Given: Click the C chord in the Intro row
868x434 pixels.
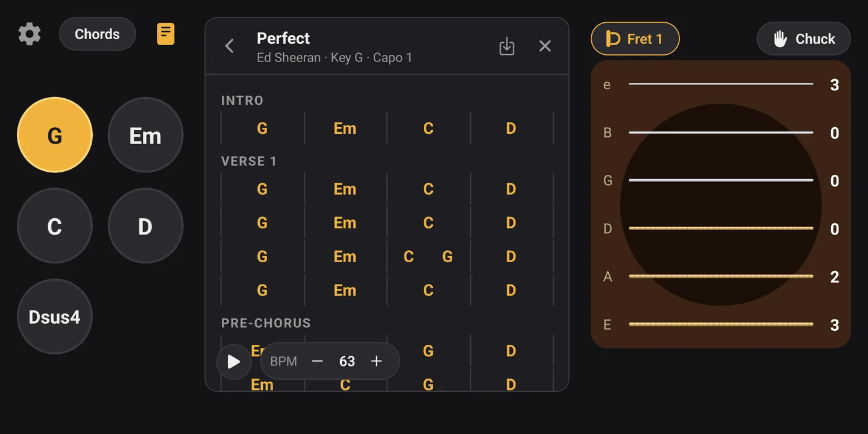Looking at the screenshot, I should coord(428,128).
